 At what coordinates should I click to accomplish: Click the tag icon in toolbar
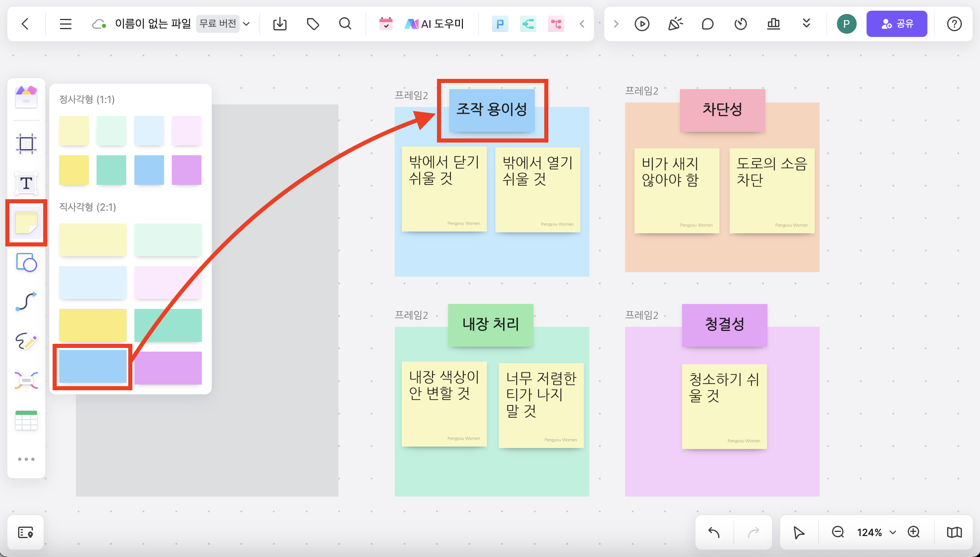(x=313, y=24)
